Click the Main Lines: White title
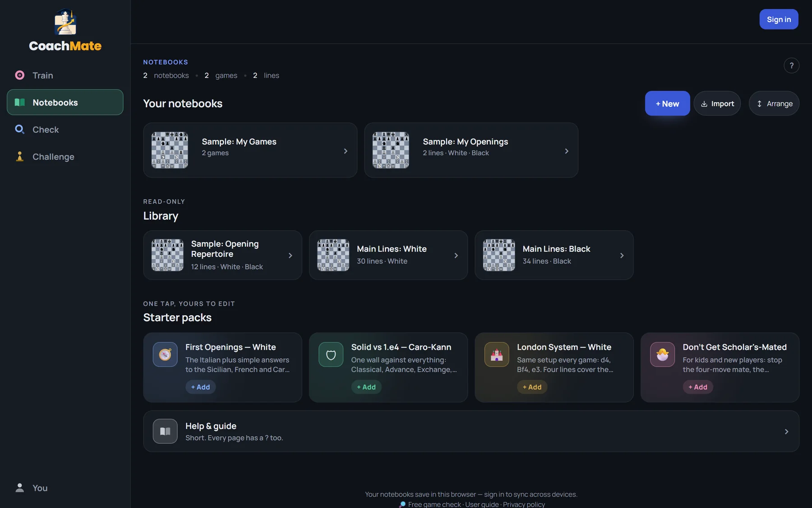This screenshot has height=508, width=812. [x=392, y=249]
